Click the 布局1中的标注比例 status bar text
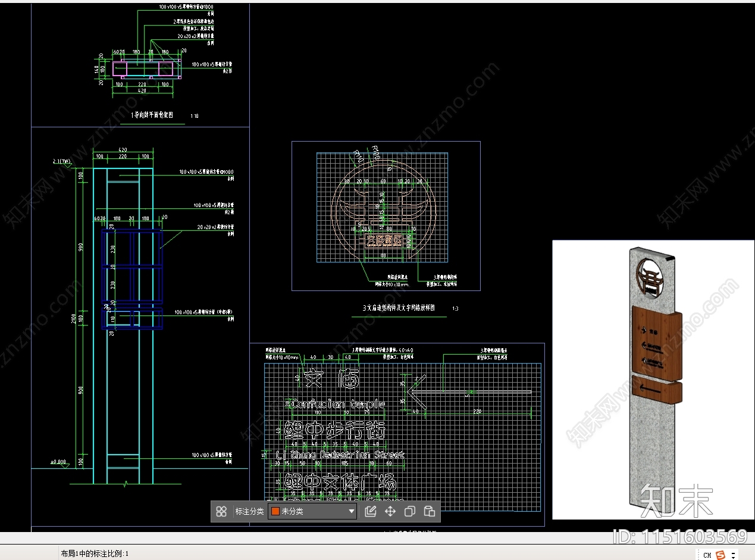755x560 pixels. (x=95, y=553)
